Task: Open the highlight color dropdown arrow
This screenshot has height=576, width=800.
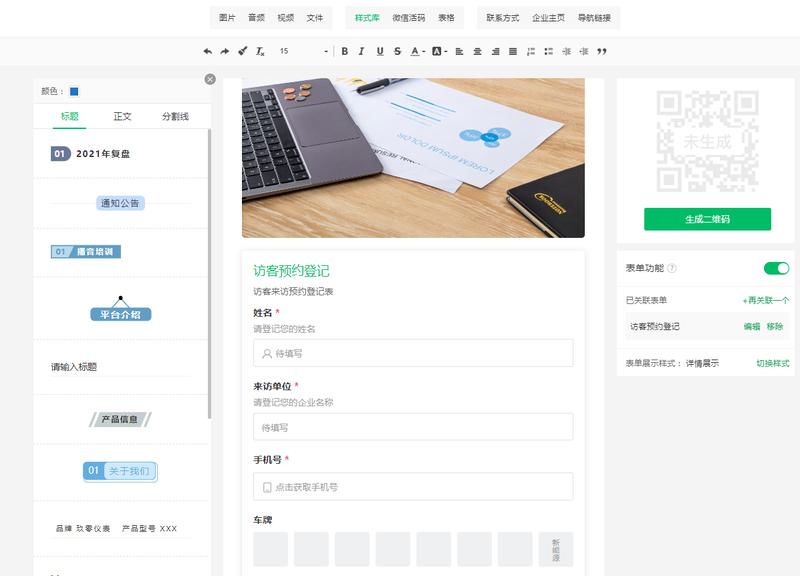Action: point(448,50)
